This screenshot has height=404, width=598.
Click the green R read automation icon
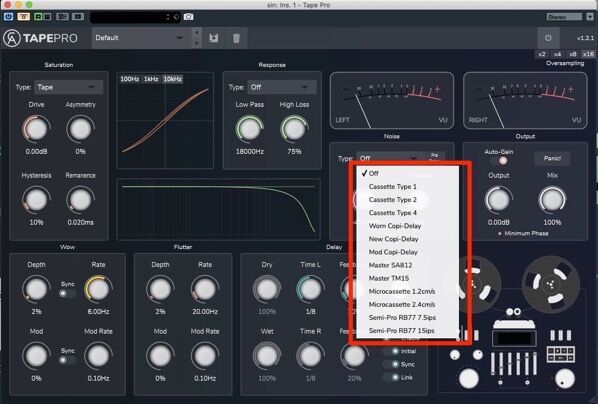38,17
